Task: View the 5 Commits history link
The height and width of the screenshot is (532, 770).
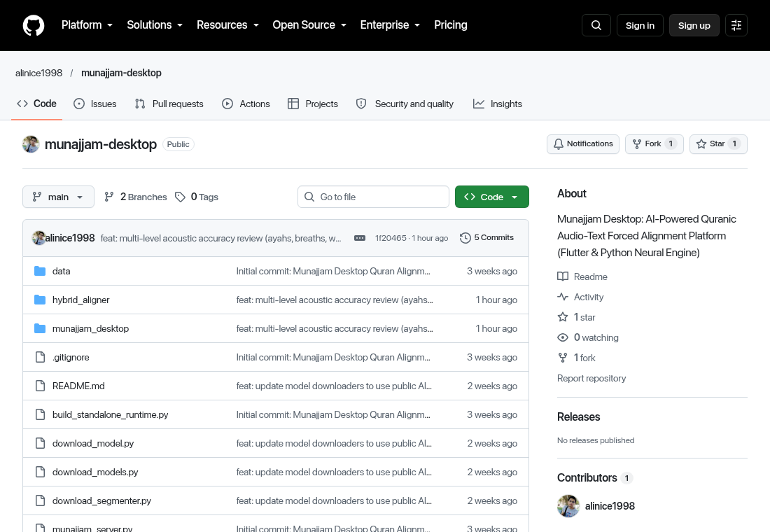Action: click(x=487, y=238)
